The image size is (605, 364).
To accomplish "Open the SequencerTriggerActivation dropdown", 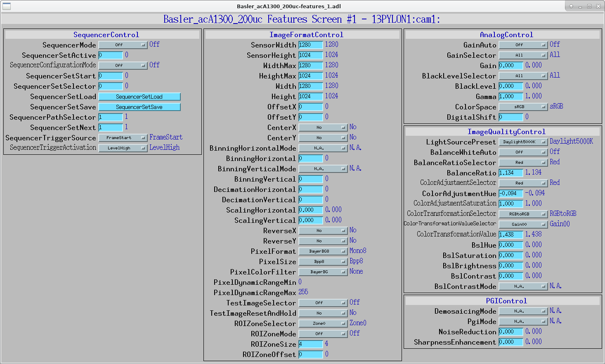I will point(123,148).
